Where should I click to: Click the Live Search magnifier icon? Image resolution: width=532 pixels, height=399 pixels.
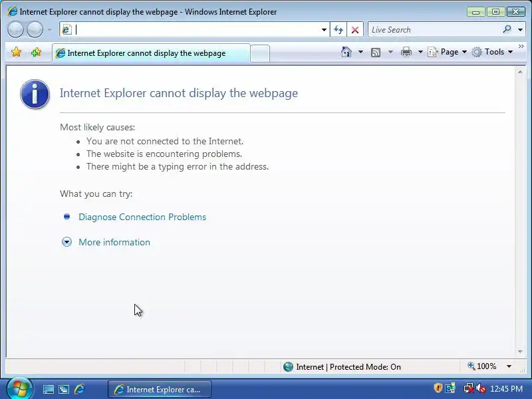[507, 29]
